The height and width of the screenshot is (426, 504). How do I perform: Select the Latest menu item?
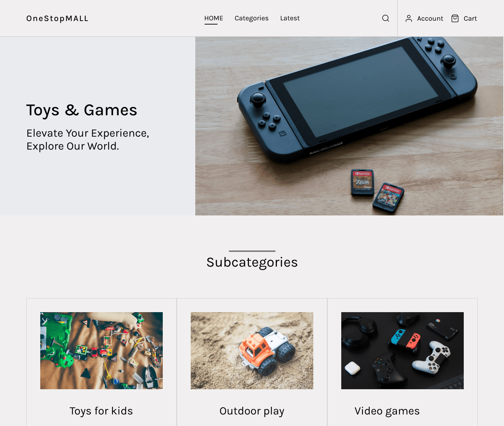[290, 18]
